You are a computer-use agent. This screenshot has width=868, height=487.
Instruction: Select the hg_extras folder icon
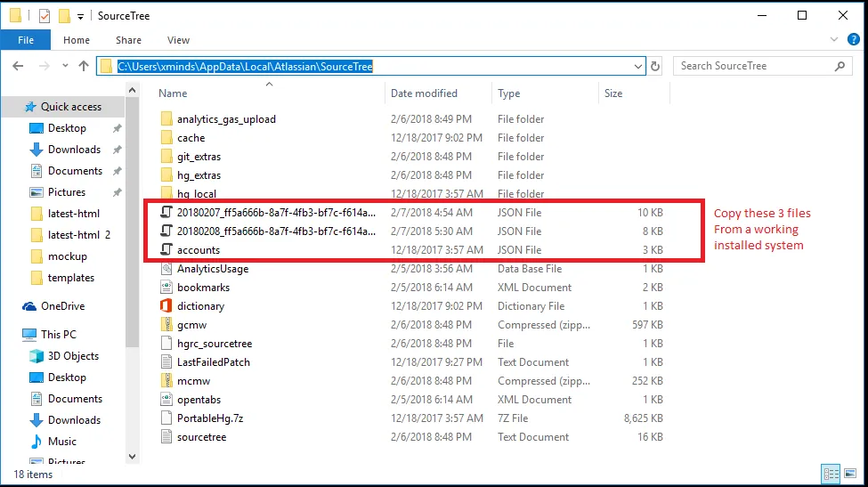pyautogui.click(x=166, y=175)
